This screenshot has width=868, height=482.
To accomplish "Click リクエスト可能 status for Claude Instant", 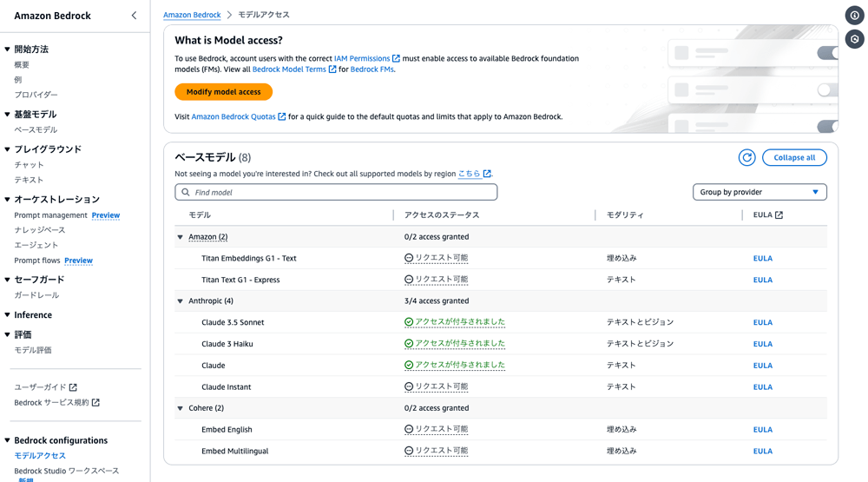I will click(x=442, y=386).
